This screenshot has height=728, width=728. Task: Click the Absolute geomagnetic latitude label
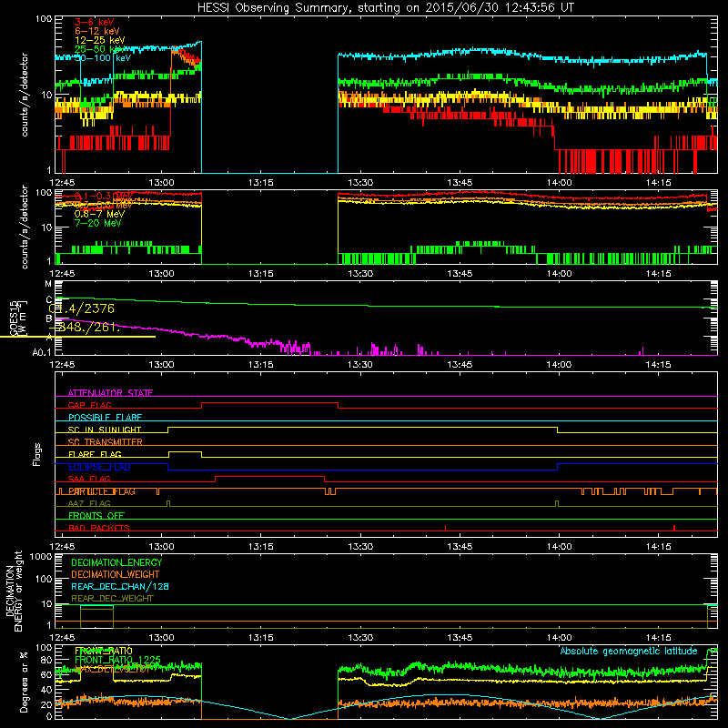(x=629, y=651)
